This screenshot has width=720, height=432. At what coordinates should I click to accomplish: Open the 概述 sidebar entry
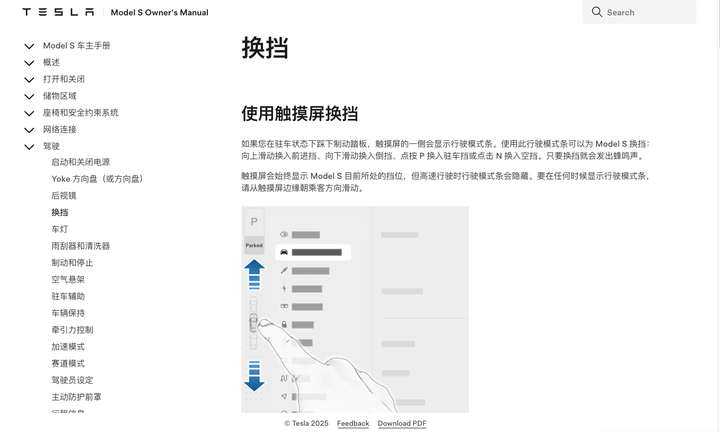(51, 62)
